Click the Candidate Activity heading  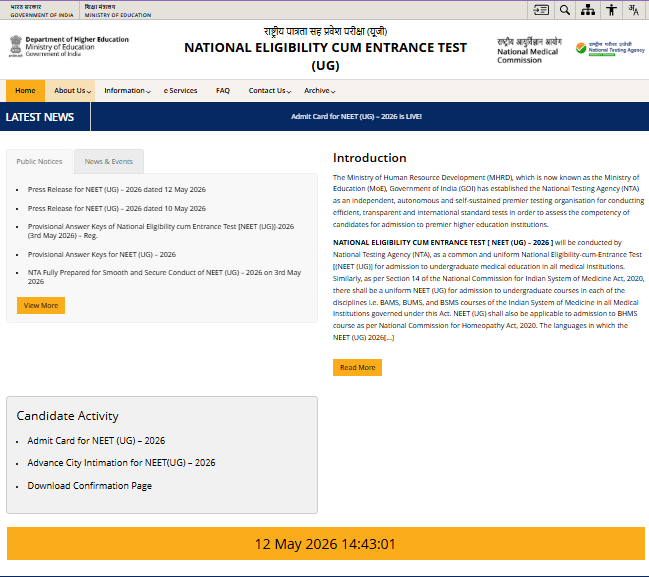click(67, 416)
